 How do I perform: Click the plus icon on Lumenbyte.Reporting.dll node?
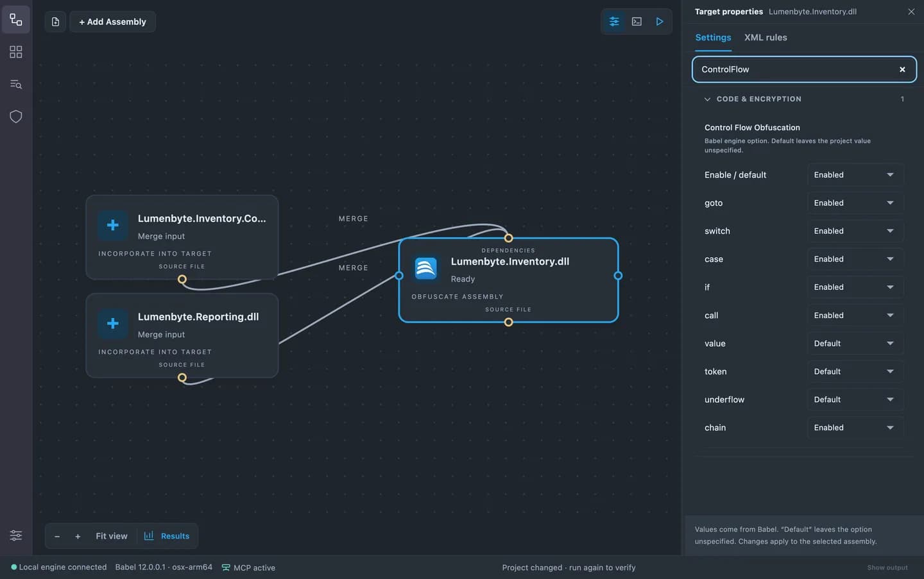pyautogui.click(x=113, y=323)
